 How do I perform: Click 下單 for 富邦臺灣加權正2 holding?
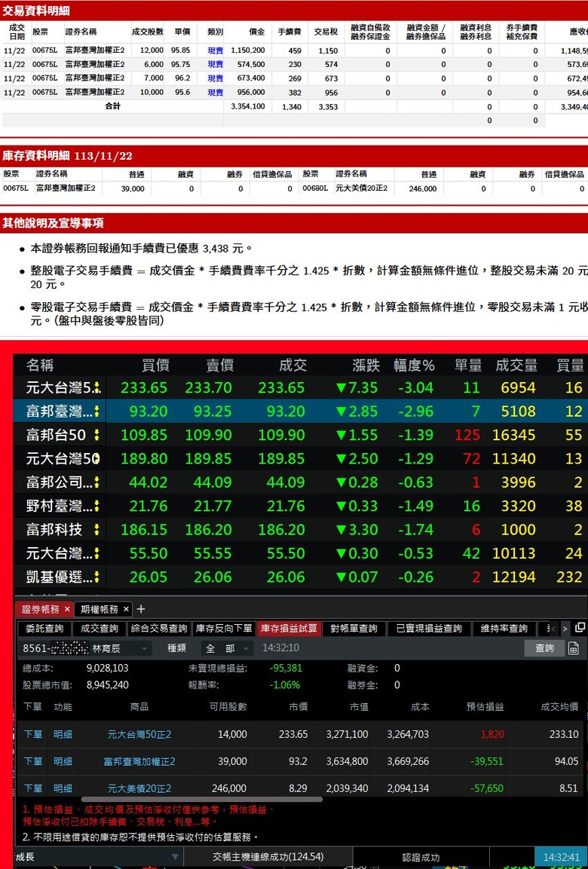click(x=32, y=761)
